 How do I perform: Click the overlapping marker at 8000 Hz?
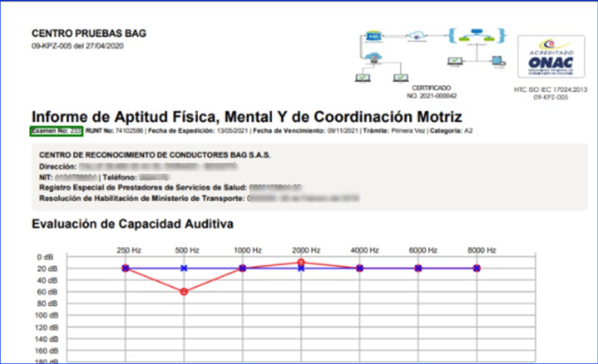(x=477, y=269)
